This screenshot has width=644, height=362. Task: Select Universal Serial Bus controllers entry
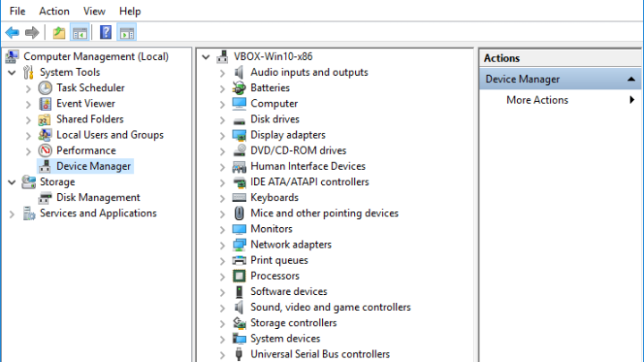[320, 354]
